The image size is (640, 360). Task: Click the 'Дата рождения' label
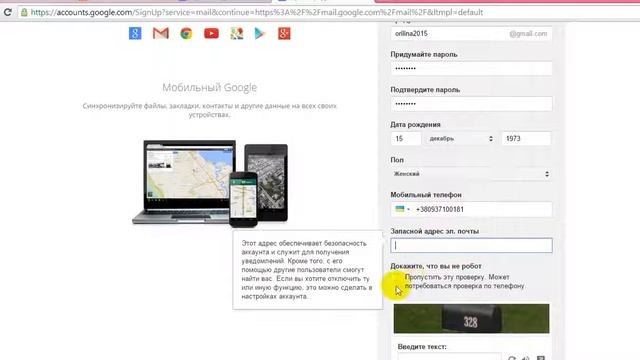(415, 124)
